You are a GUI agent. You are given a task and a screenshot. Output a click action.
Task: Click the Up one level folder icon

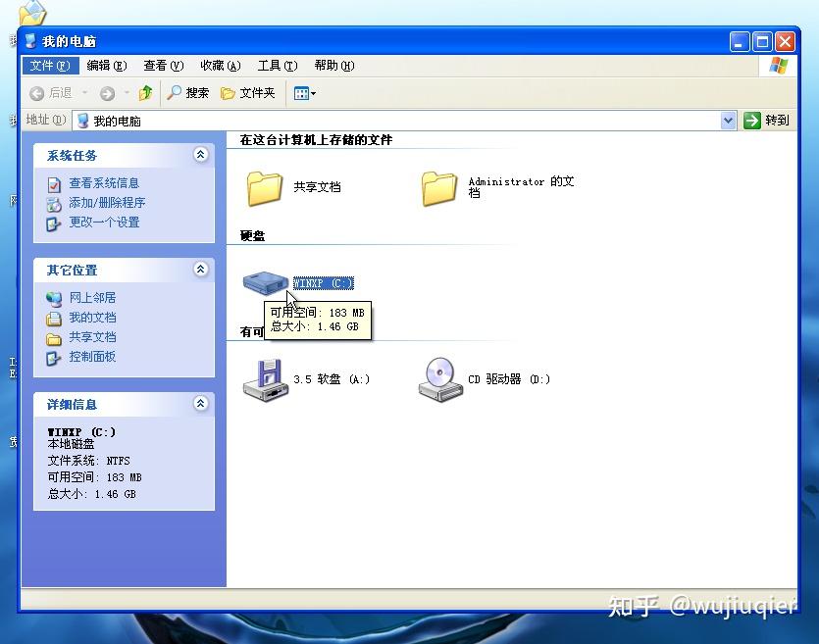pos(145,93)
